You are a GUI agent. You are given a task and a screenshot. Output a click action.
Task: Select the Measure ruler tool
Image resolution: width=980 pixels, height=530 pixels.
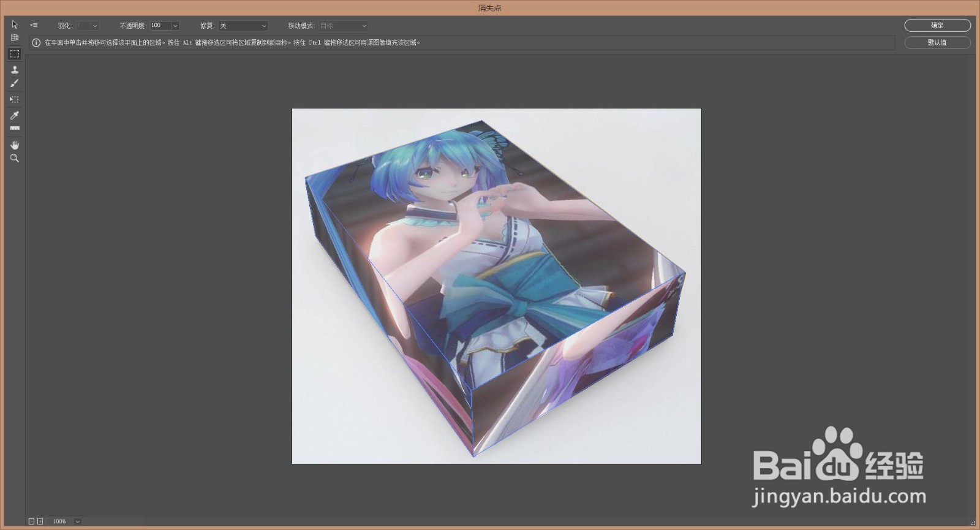(x=15, y=129)
